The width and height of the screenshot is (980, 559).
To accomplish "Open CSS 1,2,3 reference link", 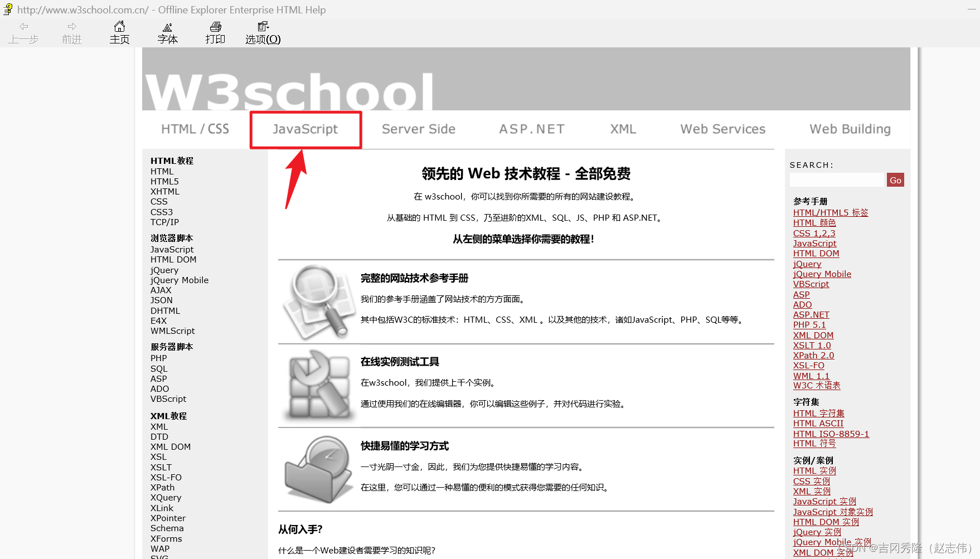I will [814, 234].
